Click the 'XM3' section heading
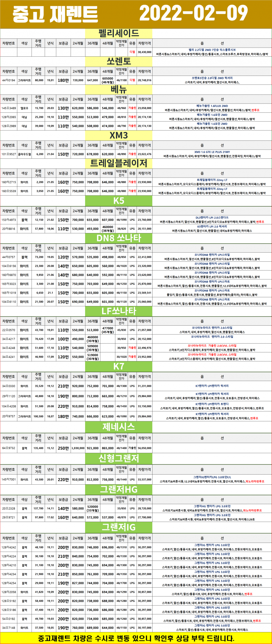The width and height of the screenshot is (272, 644). pos(119,135)
